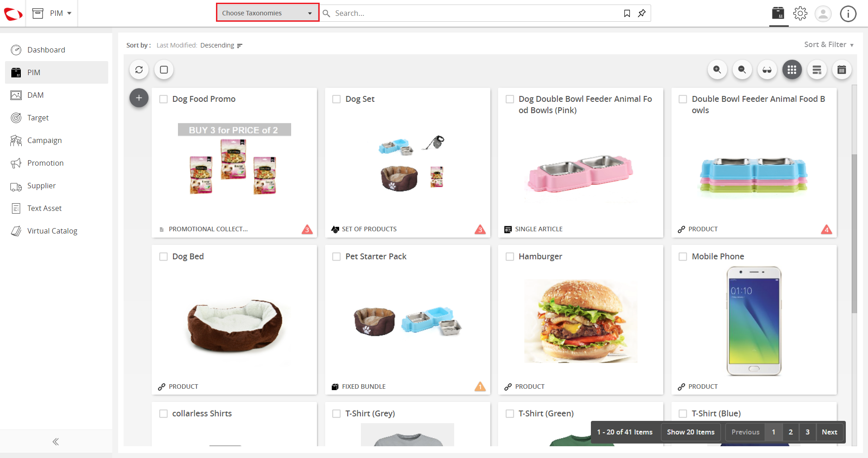This screenshot has height=458, width=868.
Task: Click the information icon in header
Action: coord(848,14)
